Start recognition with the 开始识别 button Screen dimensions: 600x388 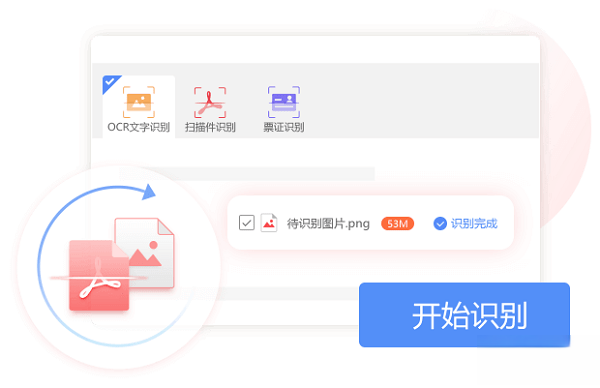point(464,315)
